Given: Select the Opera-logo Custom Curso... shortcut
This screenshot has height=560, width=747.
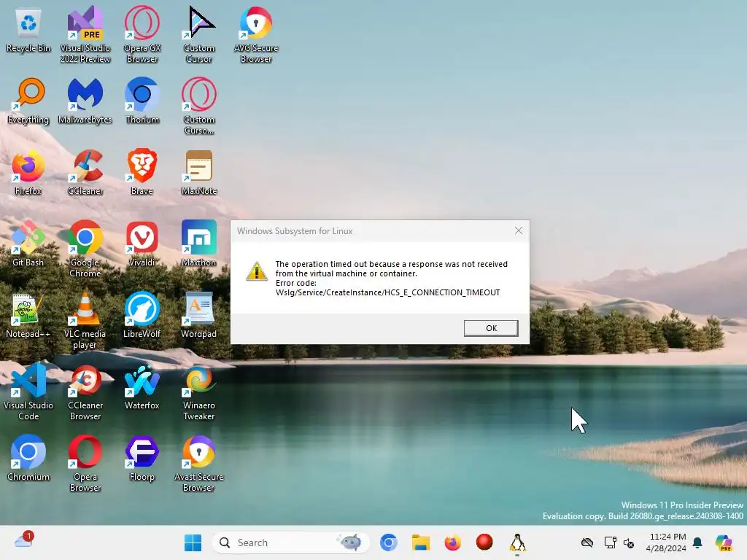Looking at the screenshot, I should tap(199, 106).
